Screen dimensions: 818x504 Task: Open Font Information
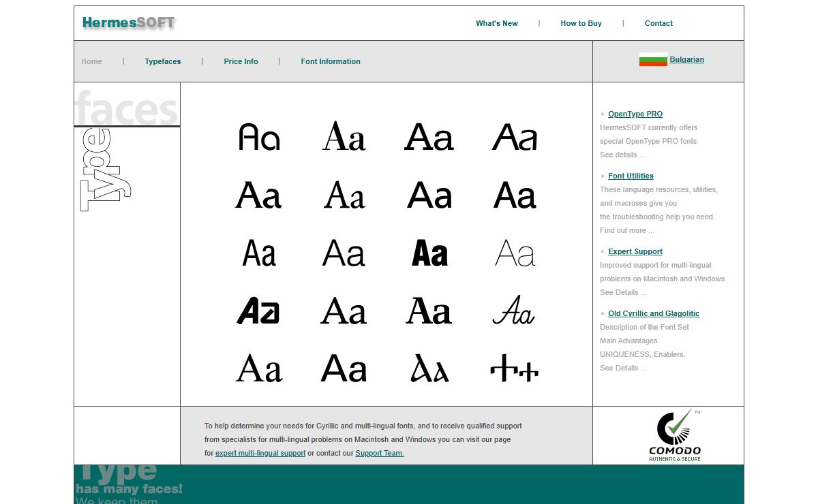click(x=331, y=61)
